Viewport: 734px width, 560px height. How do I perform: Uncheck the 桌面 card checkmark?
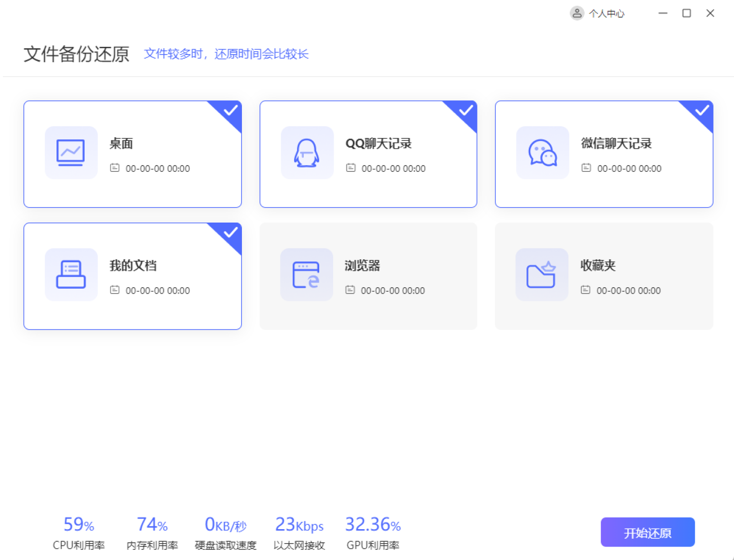click(x=230, y=111)
